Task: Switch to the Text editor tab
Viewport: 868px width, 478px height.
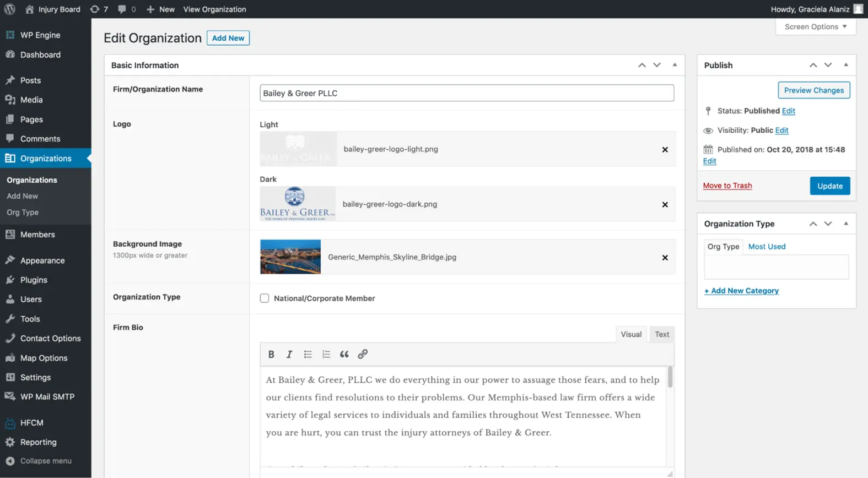Action: 661,334
